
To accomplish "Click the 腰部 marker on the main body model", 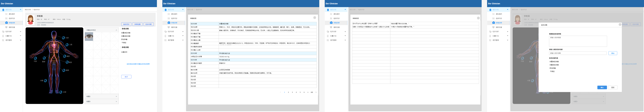I will [64, 70].
